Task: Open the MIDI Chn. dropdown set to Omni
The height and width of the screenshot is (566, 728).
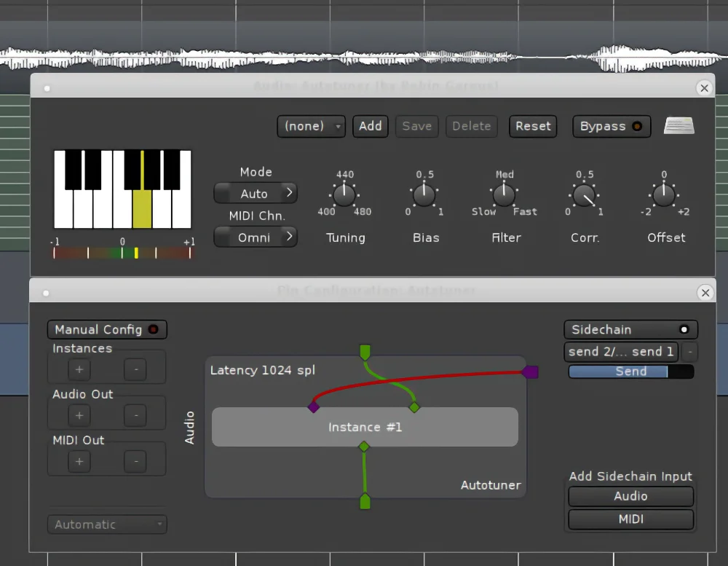Action: tap(256, 237)
